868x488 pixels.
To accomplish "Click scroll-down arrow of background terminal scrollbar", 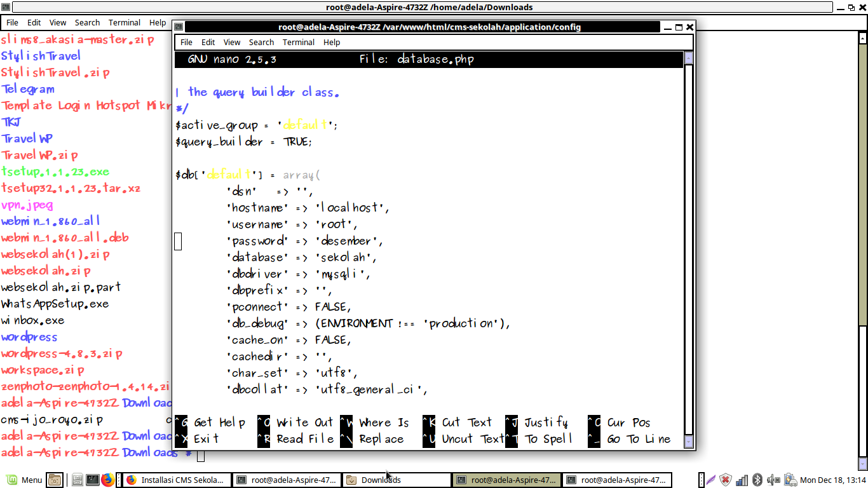I will 862,465.
